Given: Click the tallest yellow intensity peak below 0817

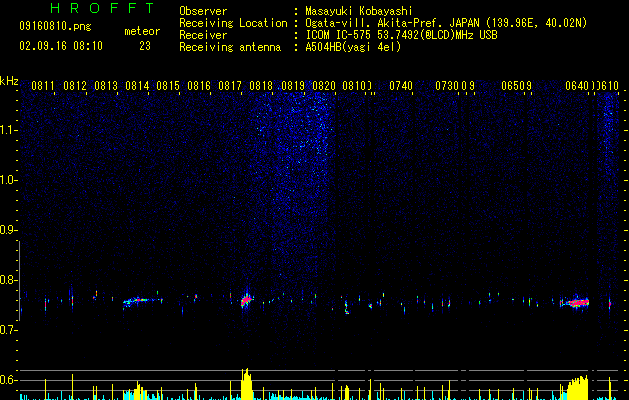Looking at the screenshot, I should point(246,384).
